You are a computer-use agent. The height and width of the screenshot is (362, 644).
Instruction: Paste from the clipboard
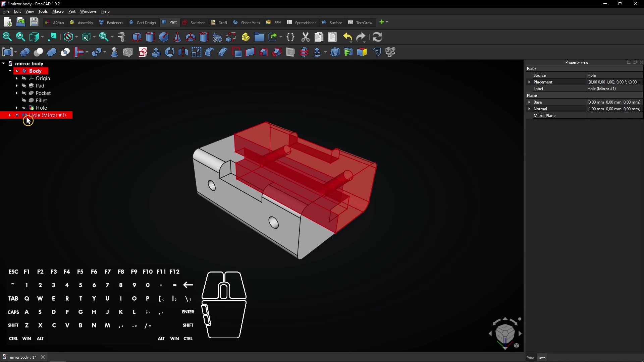point(332,37)
